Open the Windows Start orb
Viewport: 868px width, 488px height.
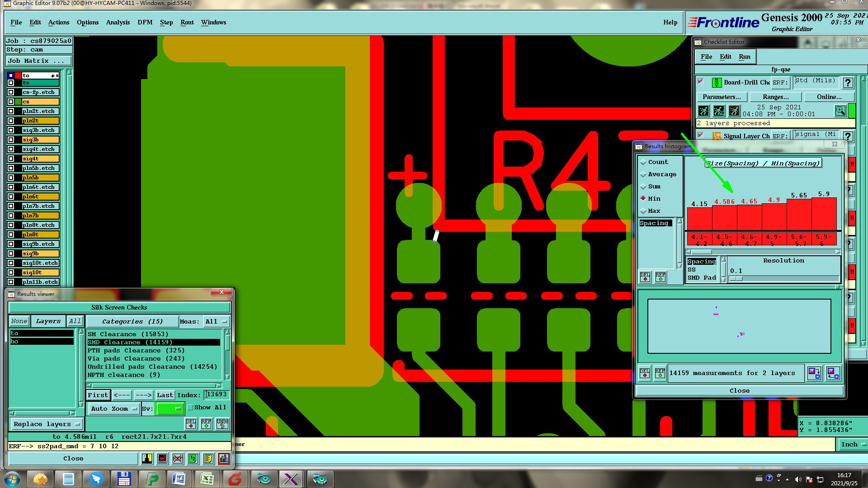12,479
